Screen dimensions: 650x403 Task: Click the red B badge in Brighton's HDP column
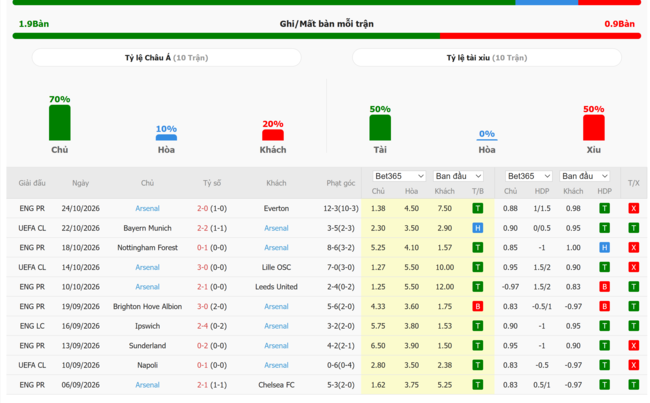tap(604, 306)
